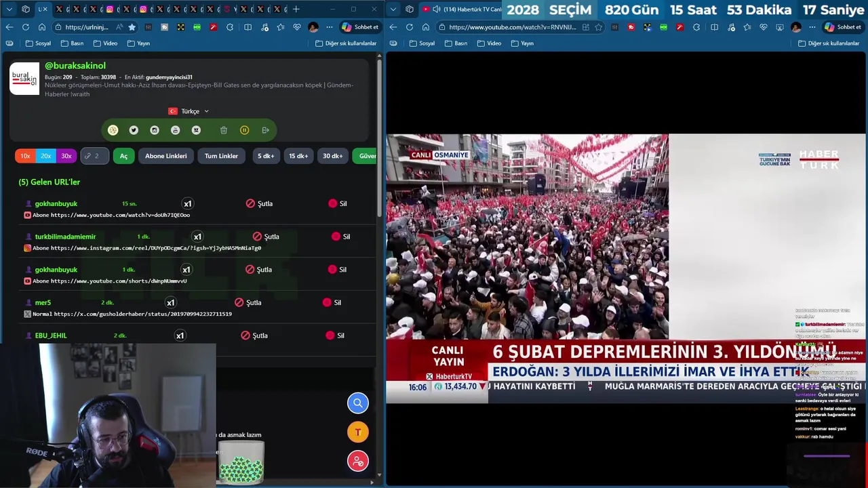Open Sohbet et Copilot in left browser
Screen dimensions: 868x488
[361, 27]
